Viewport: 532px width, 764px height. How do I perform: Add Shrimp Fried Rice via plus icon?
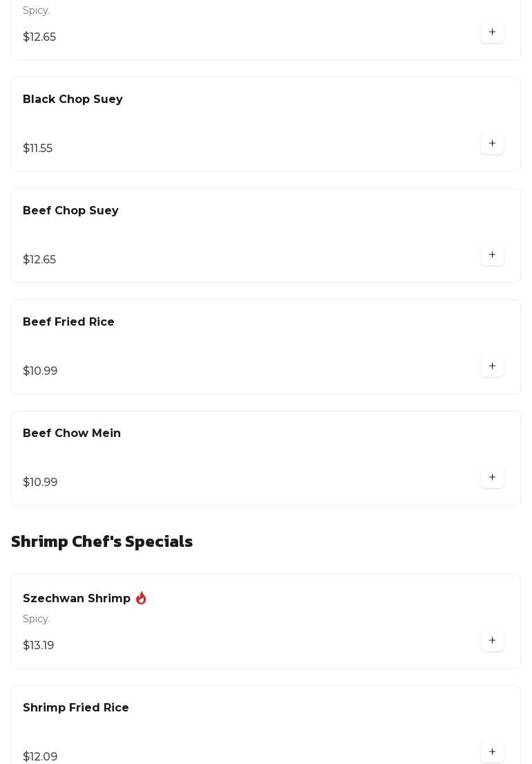pyautogui.click(x=492, y=752)
